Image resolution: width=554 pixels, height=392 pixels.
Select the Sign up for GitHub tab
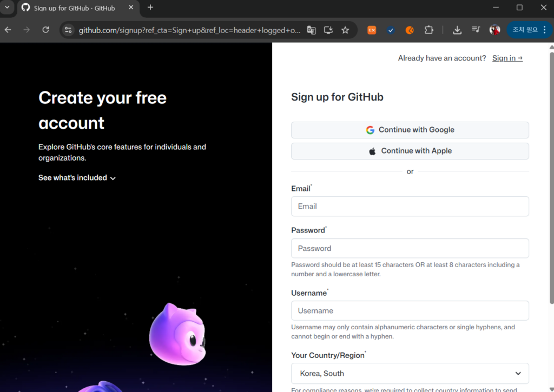(x=74, y=8)
